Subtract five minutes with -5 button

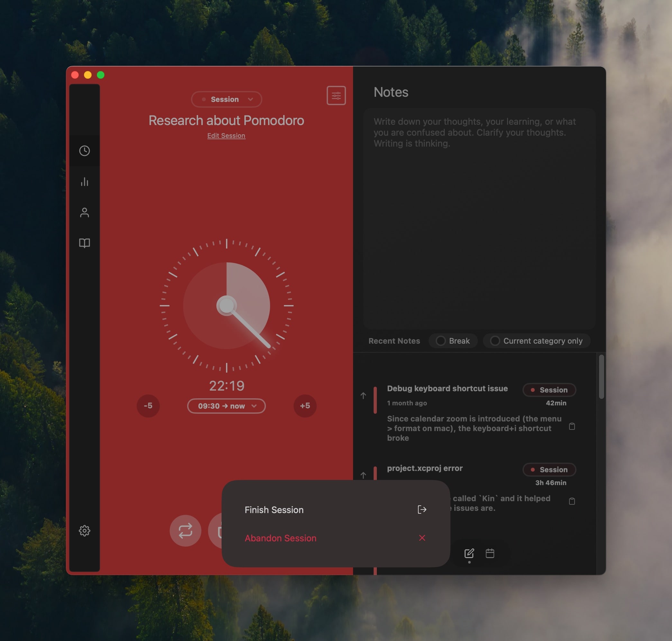click(x=148, y=406)
